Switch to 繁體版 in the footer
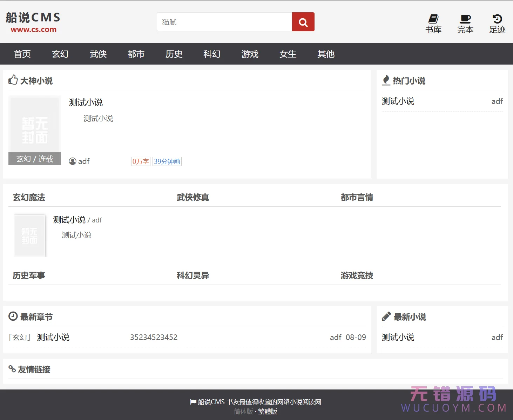This screenshot has height=420, width=513. pyautogui.click(x=268, y=412)
